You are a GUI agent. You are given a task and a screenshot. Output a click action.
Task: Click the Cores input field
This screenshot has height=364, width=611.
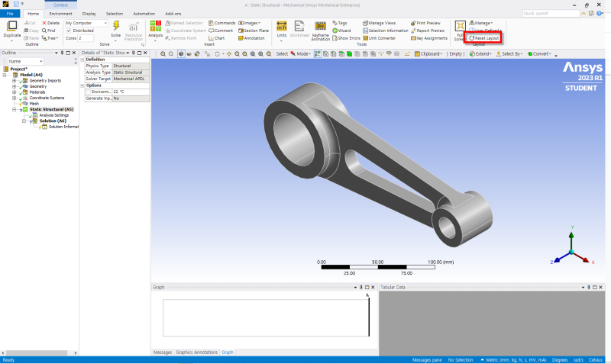(86, 38)
